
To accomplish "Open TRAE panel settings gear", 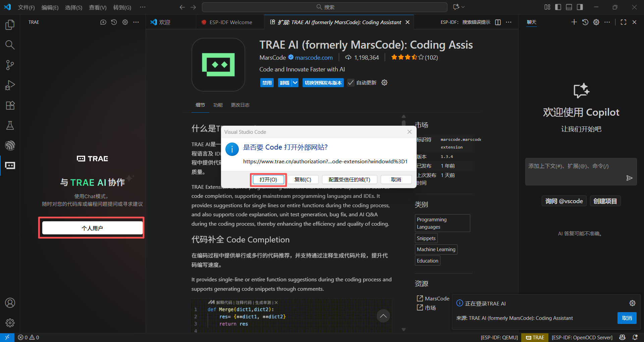I will point(125,22).
